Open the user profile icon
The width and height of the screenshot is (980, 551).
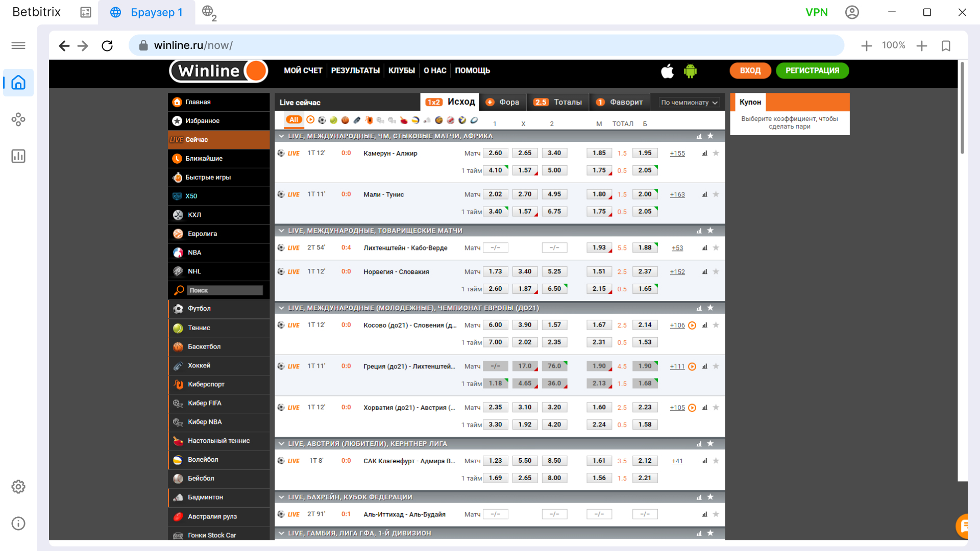coord(852,12)
